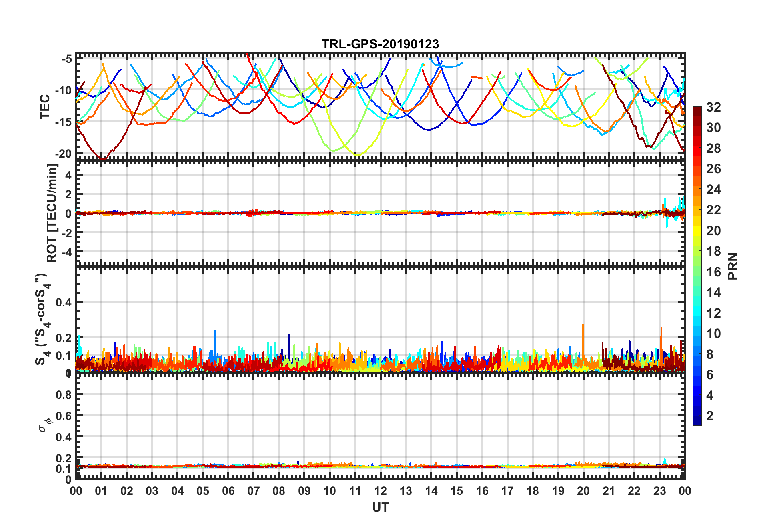Select ROT axis tick label -2
Viewport: 761px width, 532px height.
coord(67,232)
